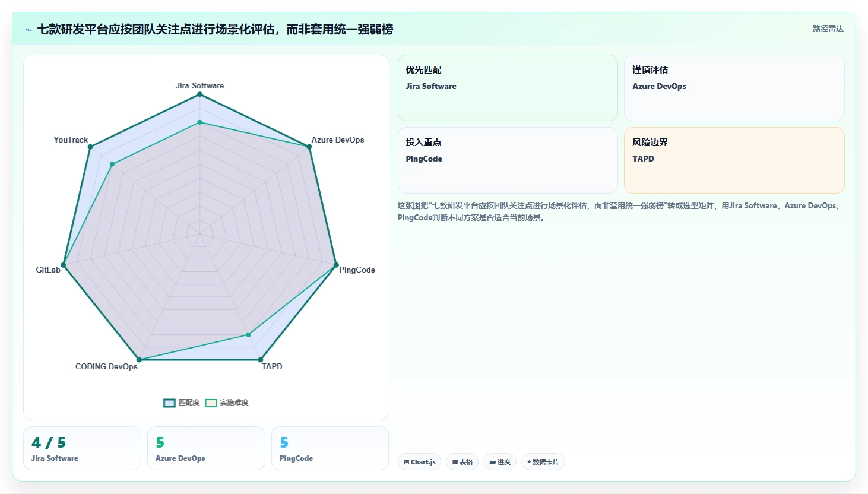
Task: Click the inner data point at Jira Software
Action: [x=200, y=122]
